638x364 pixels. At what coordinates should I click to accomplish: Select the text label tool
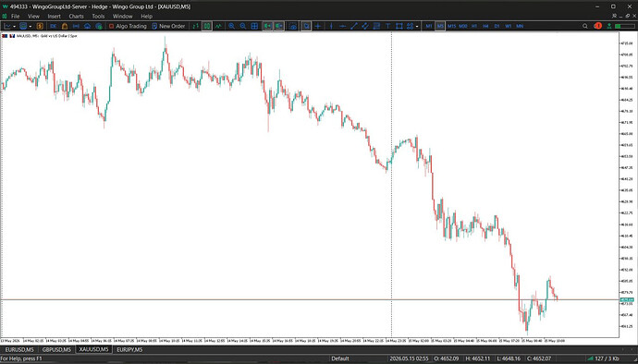(x=387, y=26)
